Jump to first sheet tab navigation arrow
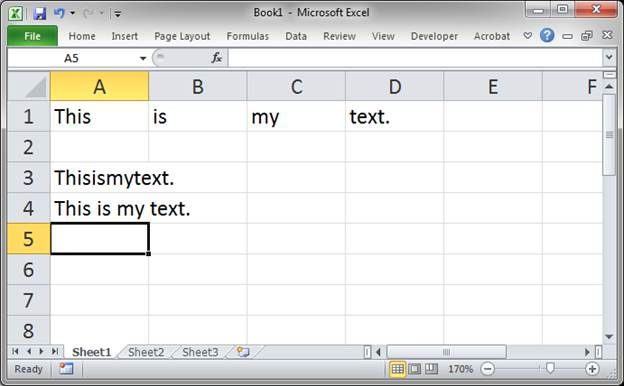Viewport: 624px width, 386px height. [x=16, y=351]
